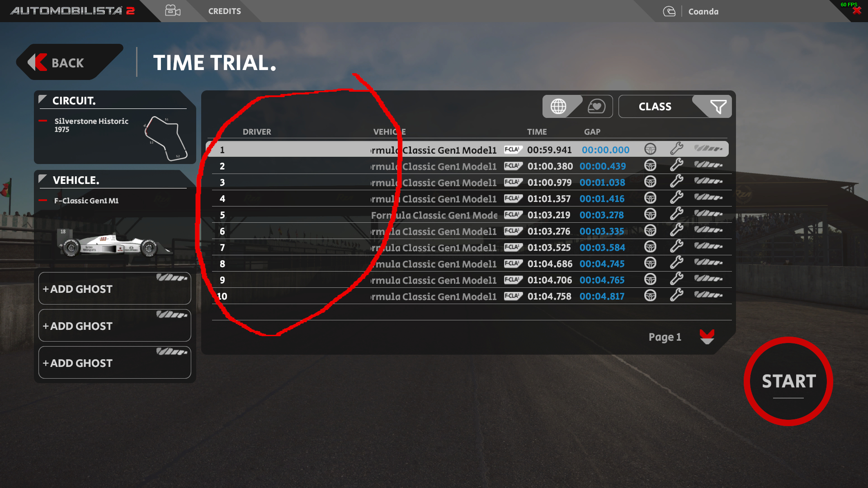Click START to begin the time trial
The image size is (868, 488).
789,380
